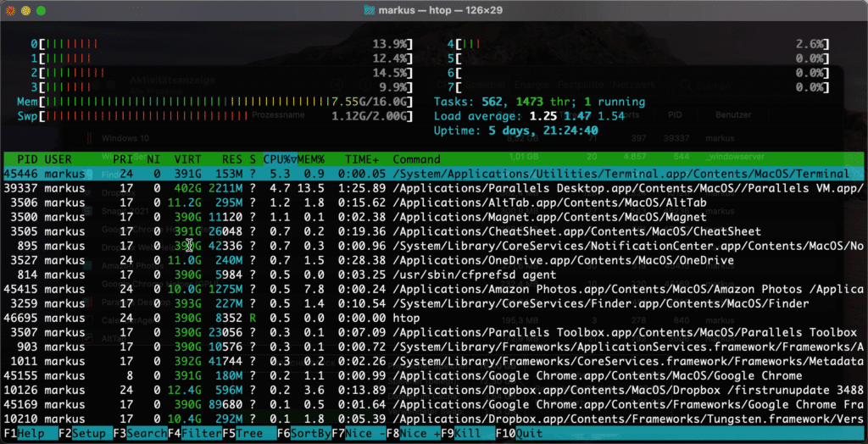
Task: Close the Terminal window with red button
Action: click(x=11, y=10)
